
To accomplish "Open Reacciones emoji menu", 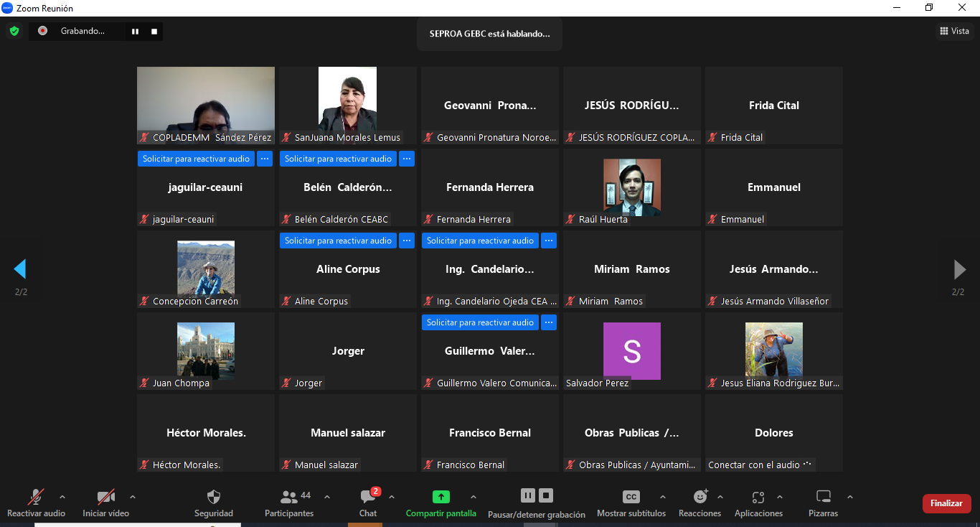I will [699, 497].
